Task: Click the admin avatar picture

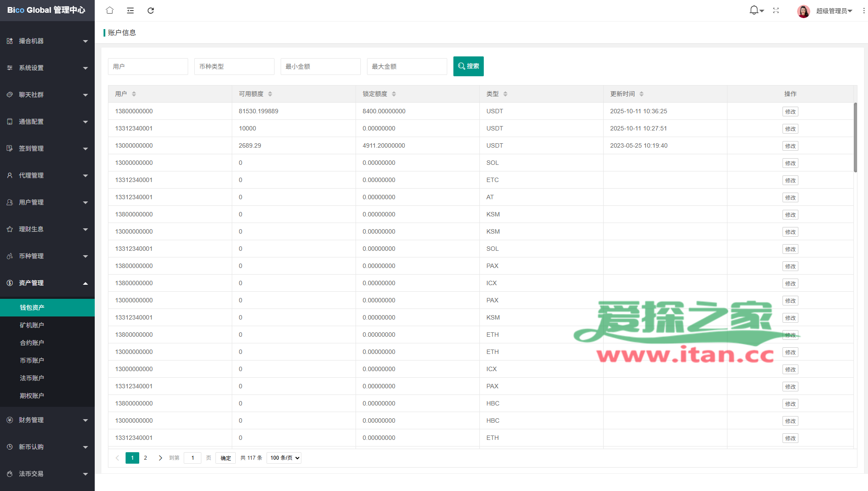Action: click(x=803, y=11)
